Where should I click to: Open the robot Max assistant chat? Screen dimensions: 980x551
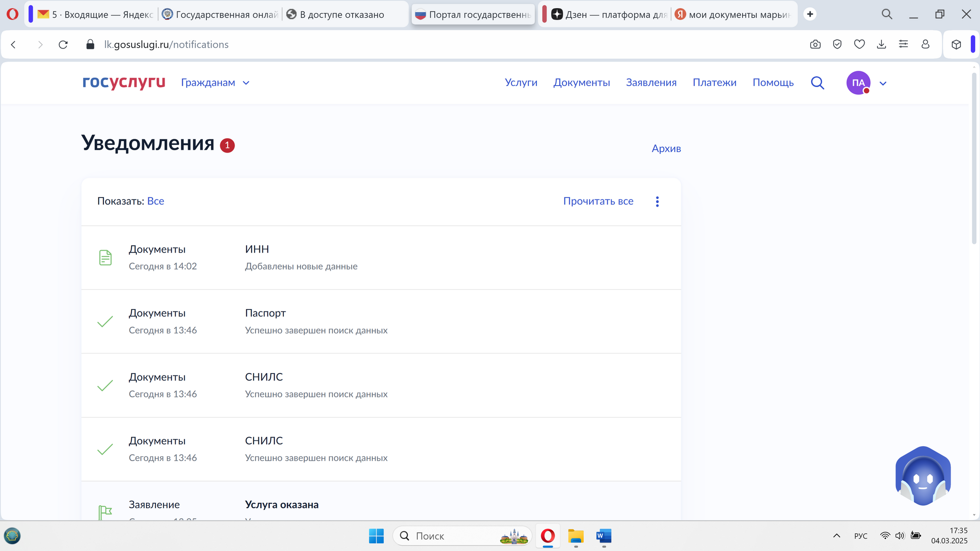(923, 476)
